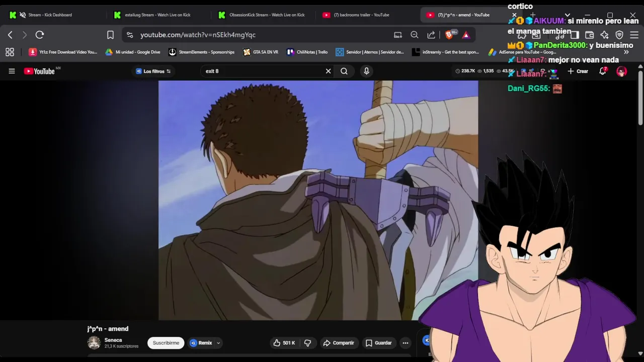The height and width of the screenshot is (362, 644).
Task: Share this page via the share icon
Action: pyautogui.click(x=431, y=35)
